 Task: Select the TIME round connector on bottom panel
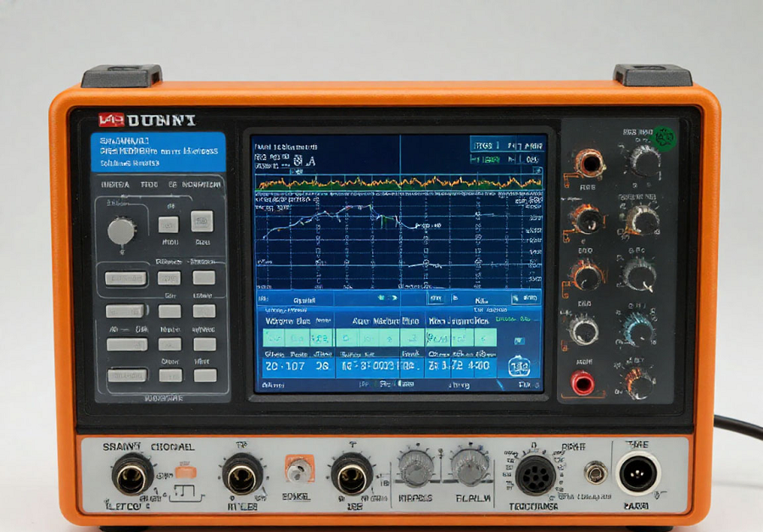tap(638, 471)
